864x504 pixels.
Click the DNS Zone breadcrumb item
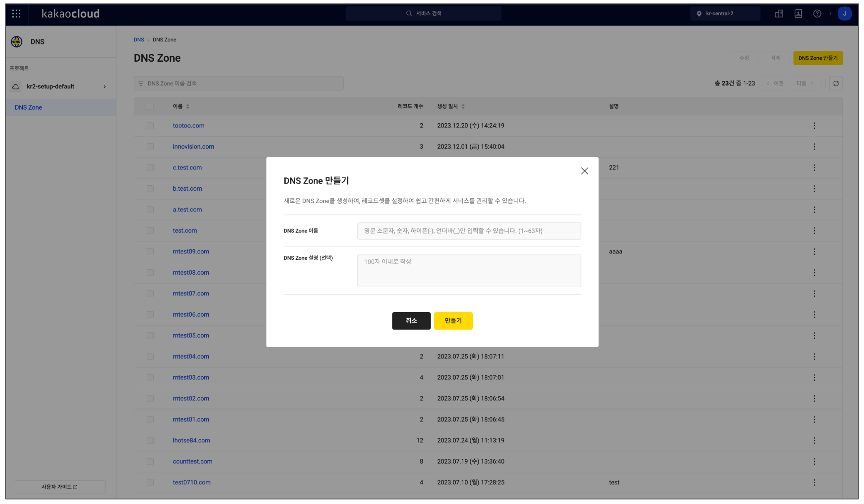click(x=164, y=40)
